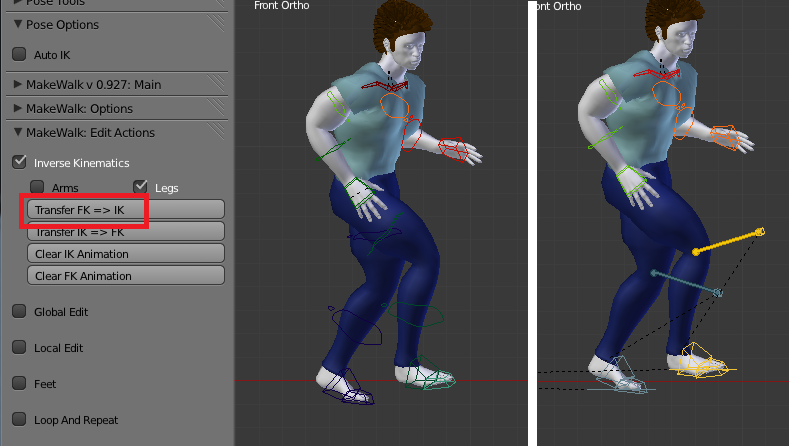Select the yellow knee pole bone

coord(728,241)
